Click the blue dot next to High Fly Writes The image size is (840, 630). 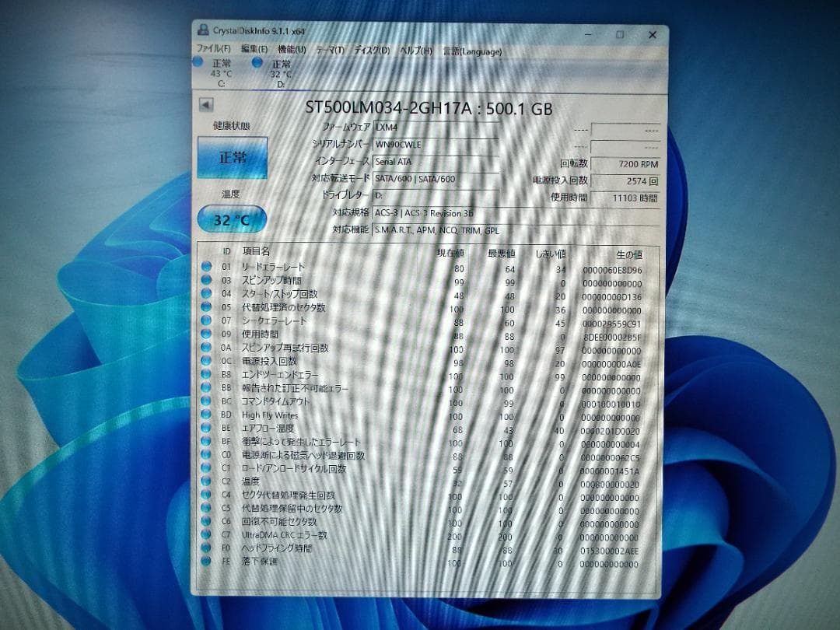point(205,415)
